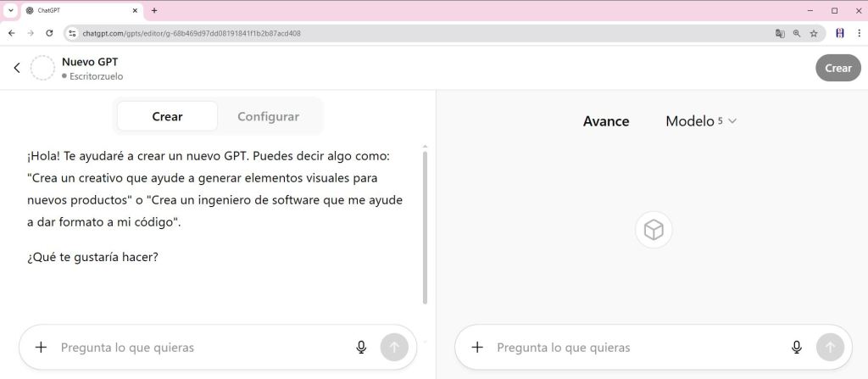Click the back arrow next to Nuevo GPT
The image size is (868, 379).
[17, 68]
